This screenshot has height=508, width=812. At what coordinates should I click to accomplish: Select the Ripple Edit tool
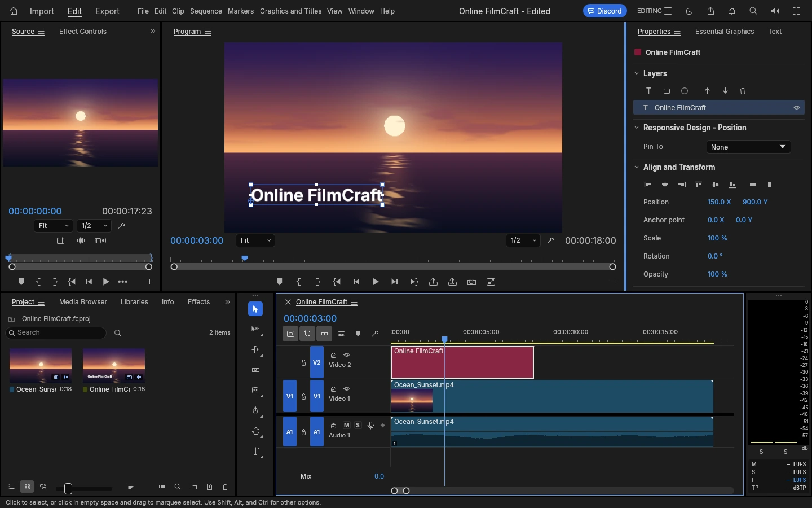256,350
